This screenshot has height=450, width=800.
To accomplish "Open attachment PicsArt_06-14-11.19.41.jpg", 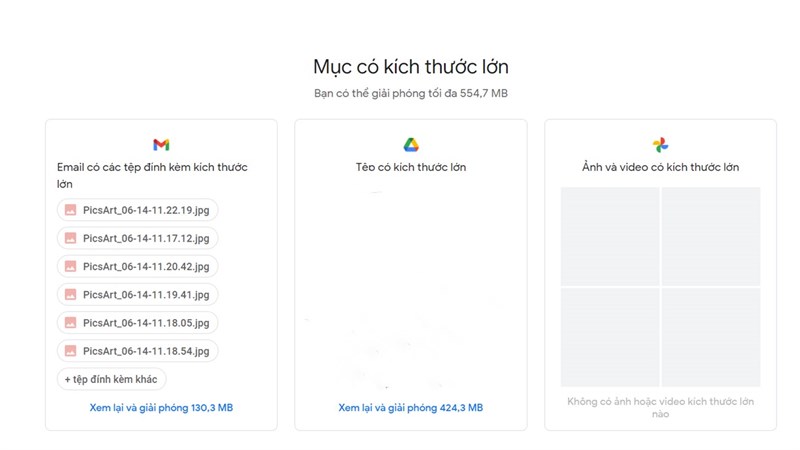I will point(138,295).
